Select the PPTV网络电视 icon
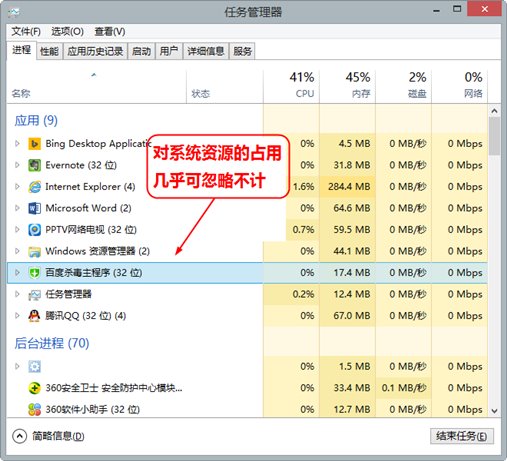Screen dimensions: 507x461 (34, 230)
